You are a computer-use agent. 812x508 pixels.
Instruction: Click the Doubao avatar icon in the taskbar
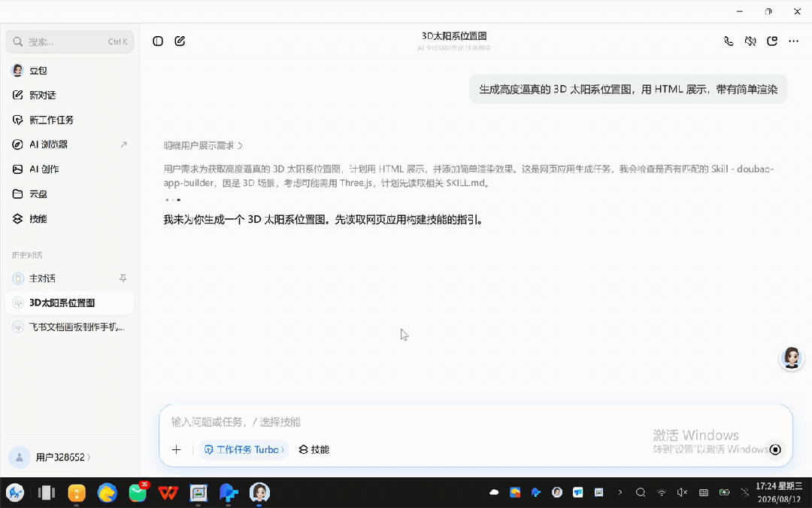pyautogui.click(x=259, y=492)
